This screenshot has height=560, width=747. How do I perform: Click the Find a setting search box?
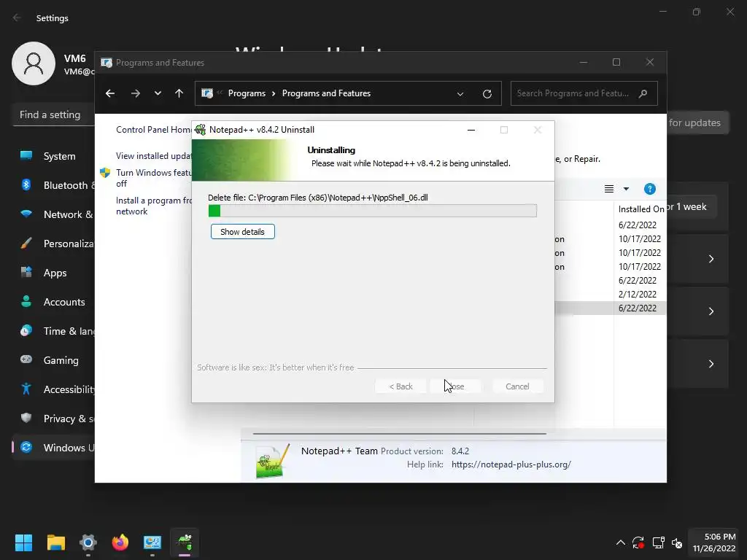(x=53, y=114)
